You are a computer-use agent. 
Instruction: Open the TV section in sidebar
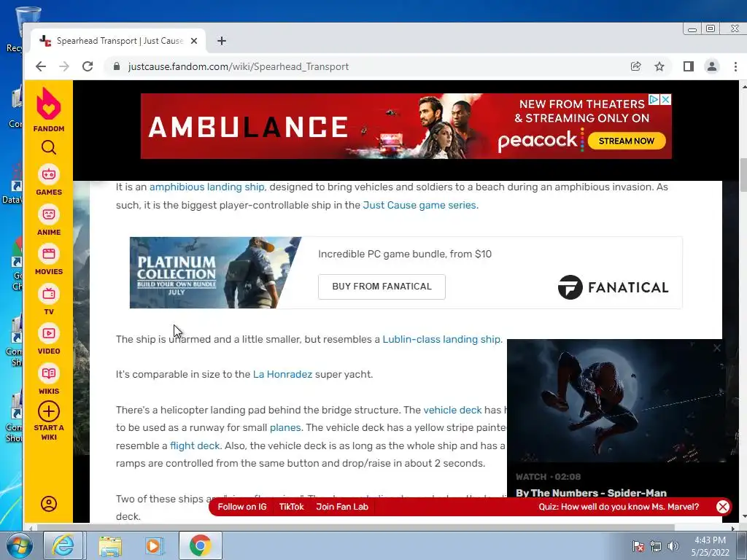[49, 300]
